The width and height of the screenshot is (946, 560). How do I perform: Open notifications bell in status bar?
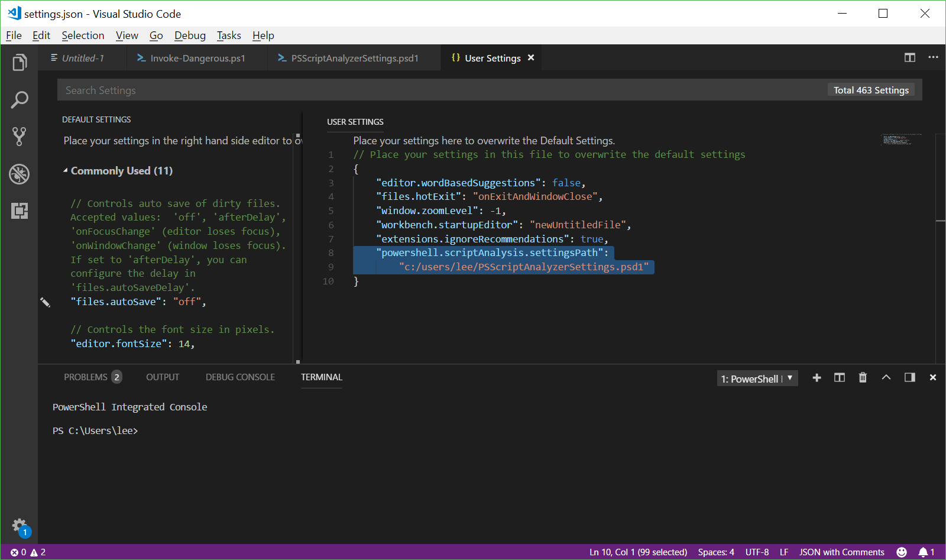926,552
